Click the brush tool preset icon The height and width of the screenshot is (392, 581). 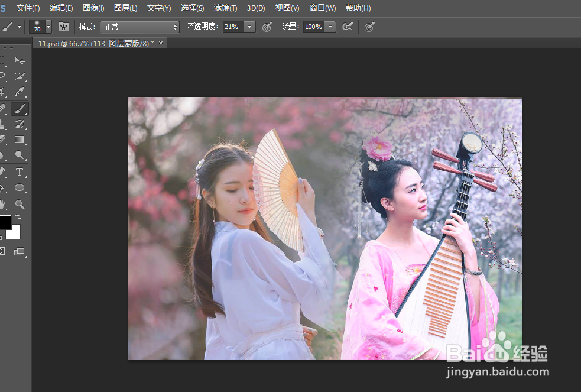pos(8,27)
